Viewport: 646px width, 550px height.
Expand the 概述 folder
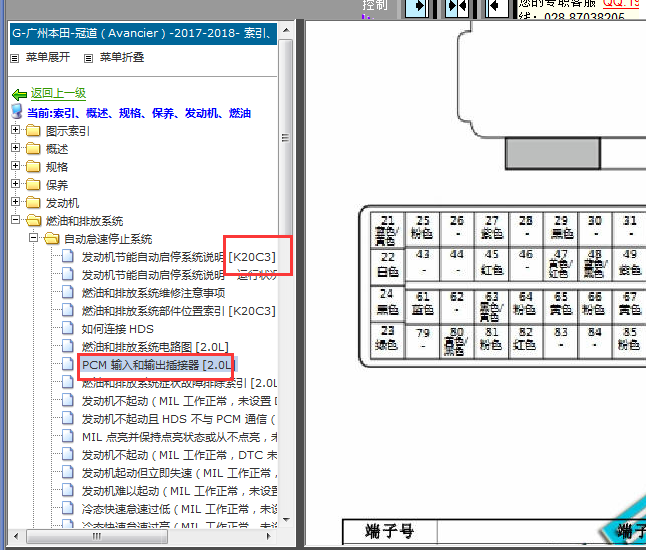click(15, 147)
